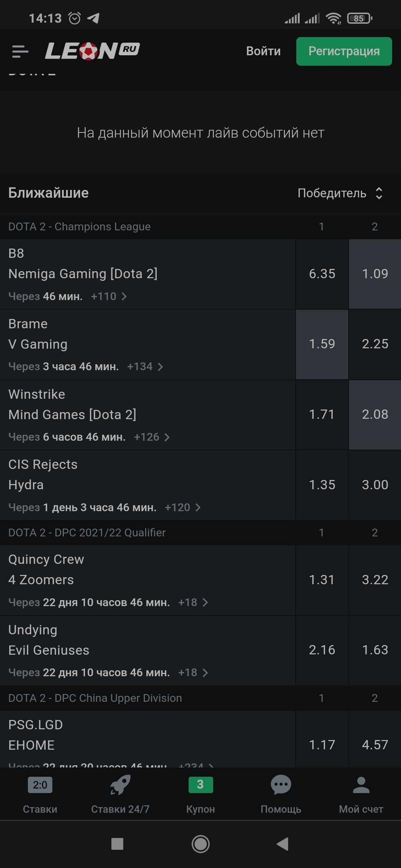Expand +120 markets for CIS Rejects match

183,507
